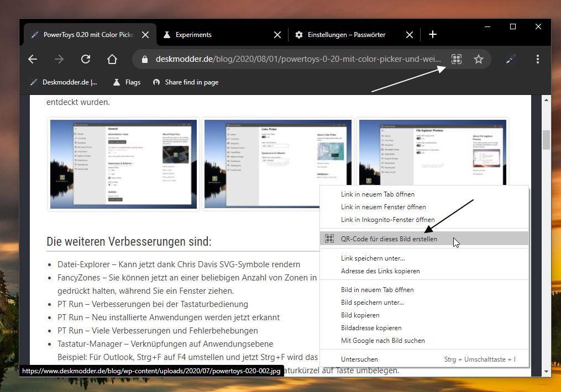Click heading Die weiteren Verbesserungen sind:
This screenshot has height=392, width=561.
[129, 242]
